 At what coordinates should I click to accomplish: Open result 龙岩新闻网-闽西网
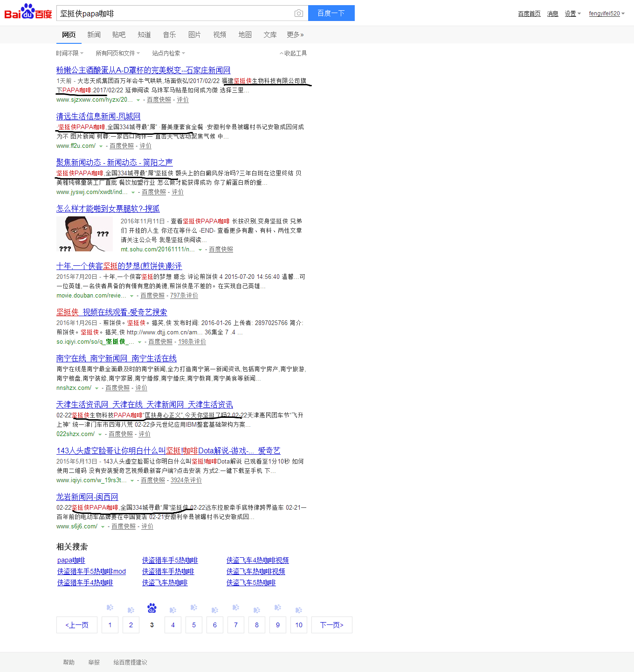(87, 497)
